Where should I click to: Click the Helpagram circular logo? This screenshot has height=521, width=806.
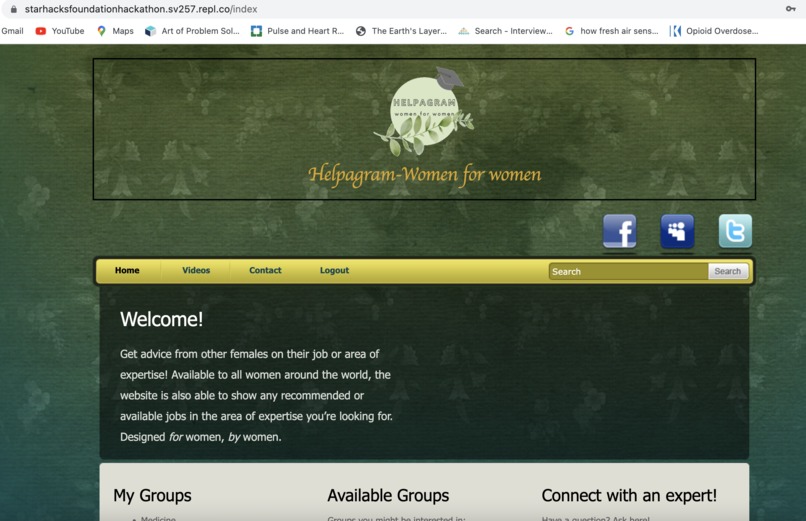pyautogui.click(x=424, y=111)
